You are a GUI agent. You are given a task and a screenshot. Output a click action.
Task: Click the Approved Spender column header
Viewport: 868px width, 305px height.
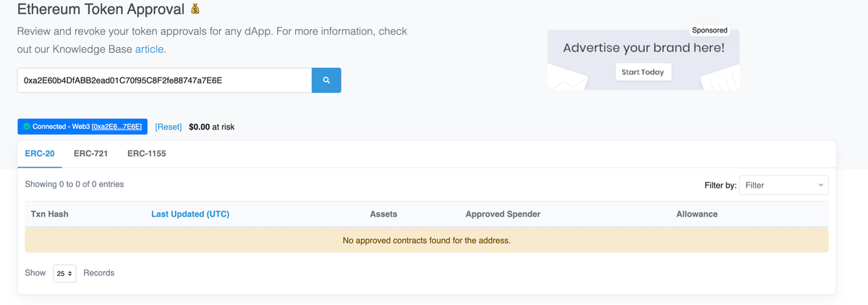(x=503, y=214)
